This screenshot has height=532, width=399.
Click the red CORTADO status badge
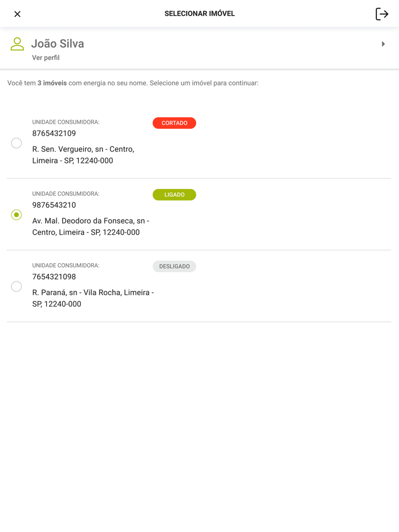tap(174, 123)
